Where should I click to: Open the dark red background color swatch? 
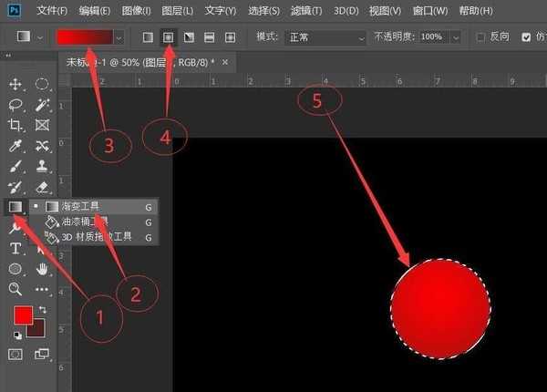tap(37, 331)
